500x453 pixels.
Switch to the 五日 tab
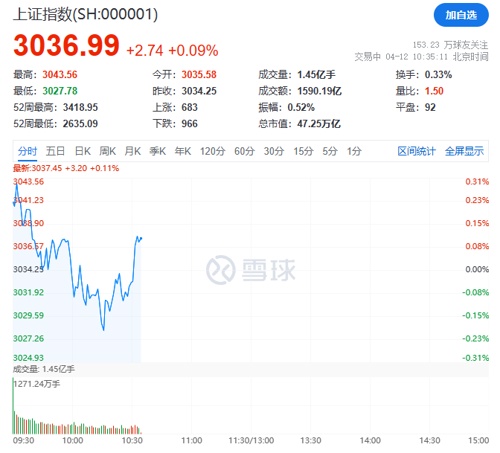pos(55,151)
